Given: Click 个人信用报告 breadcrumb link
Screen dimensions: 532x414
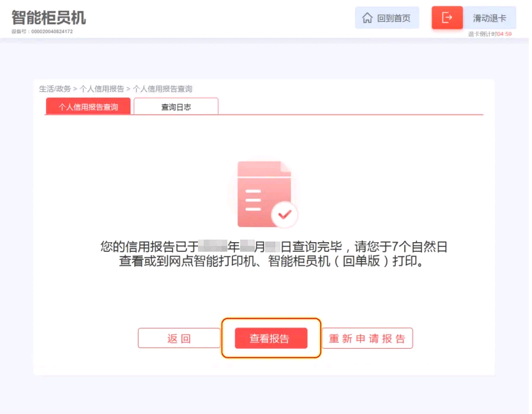Looking at the screenshot, I should point(102,89).
